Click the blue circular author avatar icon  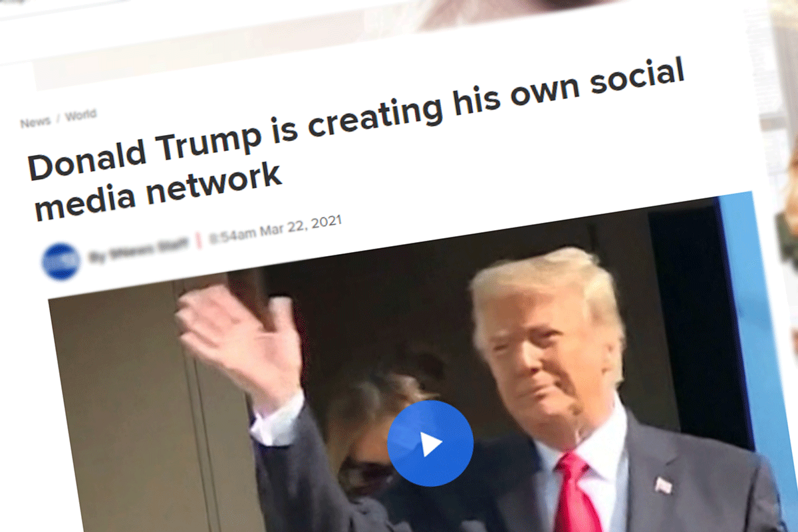[61, 261]
